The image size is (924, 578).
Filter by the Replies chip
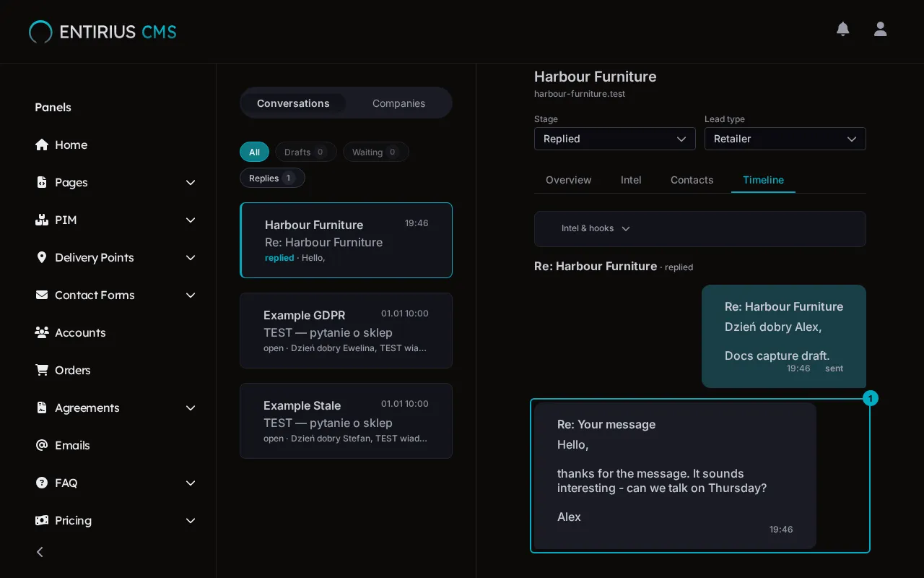pyautogui.click(x=272, y=178)
